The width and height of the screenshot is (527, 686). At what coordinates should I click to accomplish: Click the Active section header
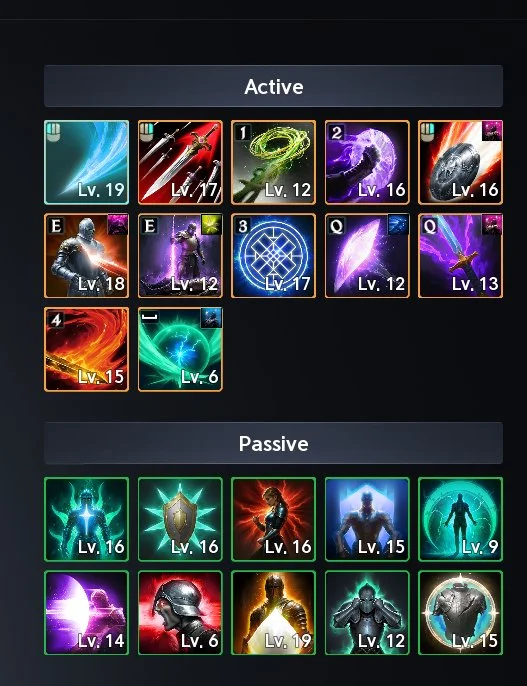273,86
